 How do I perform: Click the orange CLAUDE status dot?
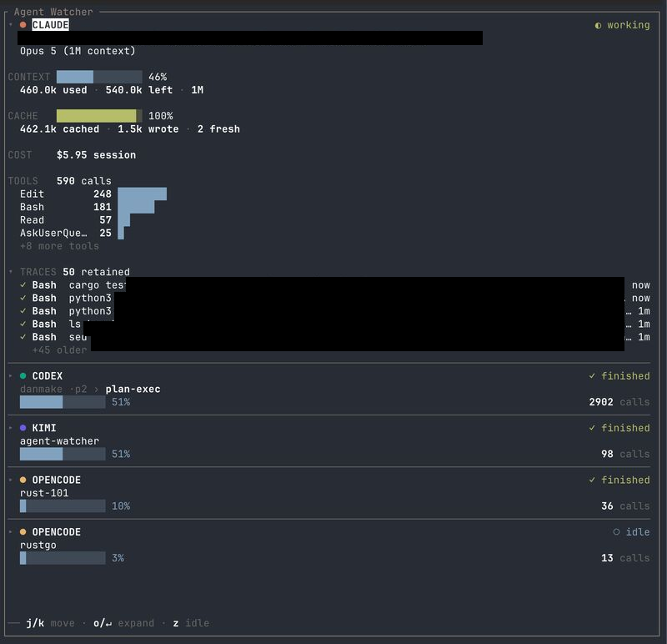23,25
